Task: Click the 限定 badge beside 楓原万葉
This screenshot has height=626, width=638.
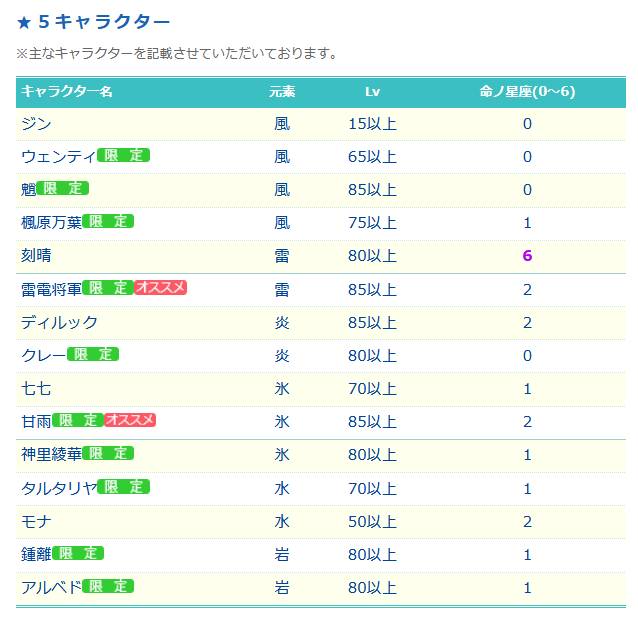Action: (108, 221)
